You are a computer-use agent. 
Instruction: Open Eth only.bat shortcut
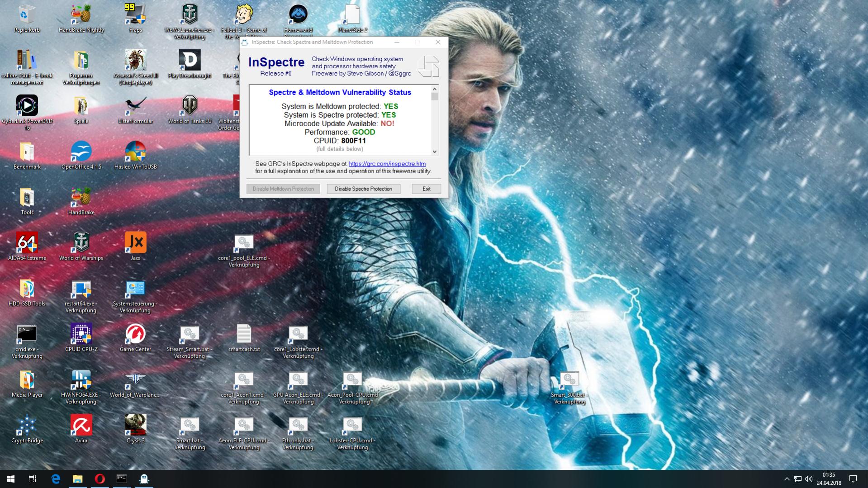click(x=298, y=432)
